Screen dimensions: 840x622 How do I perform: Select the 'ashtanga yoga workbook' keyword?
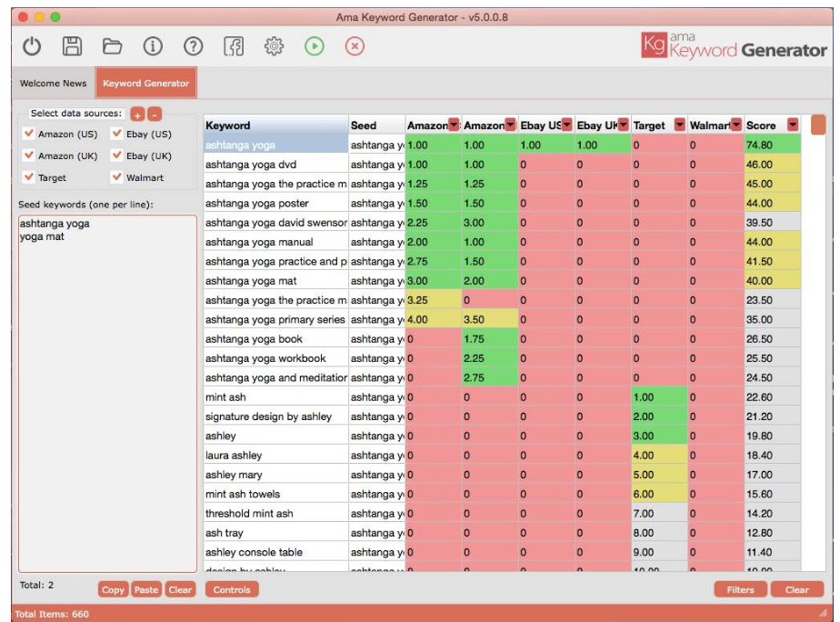click(x=275, y=358)
